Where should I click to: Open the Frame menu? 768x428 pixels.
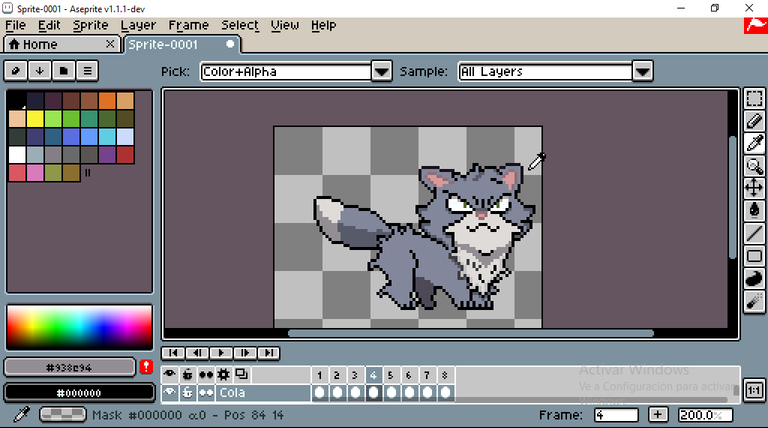coord(189,25)
